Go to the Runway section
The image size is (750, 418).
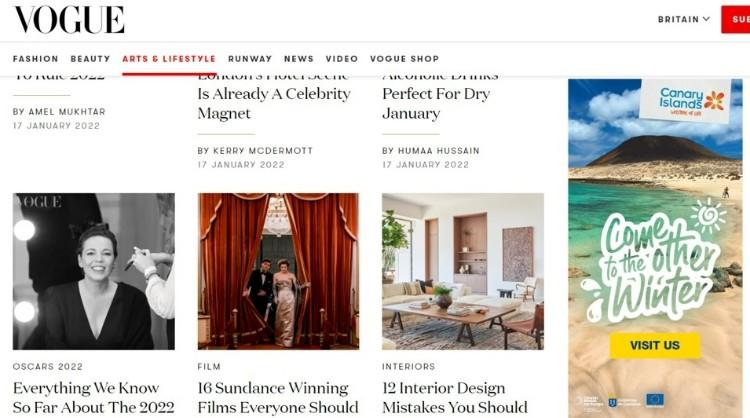point(250,59)
